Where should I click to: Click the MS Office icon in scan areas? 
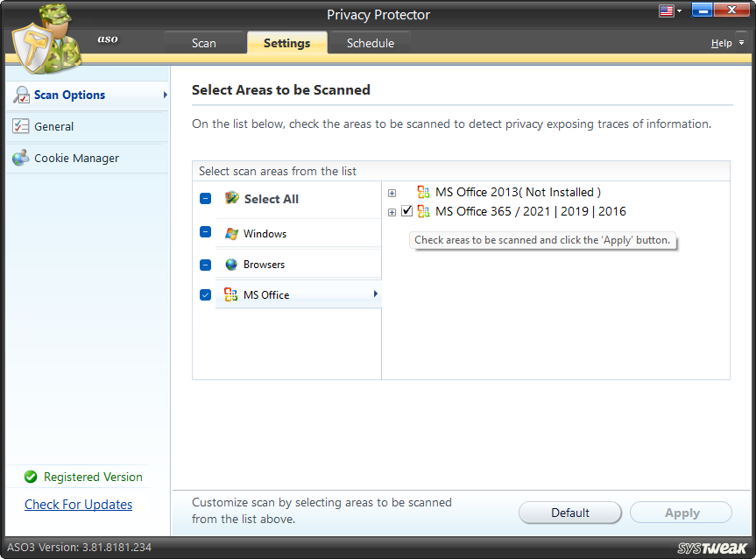coord(231,294)
